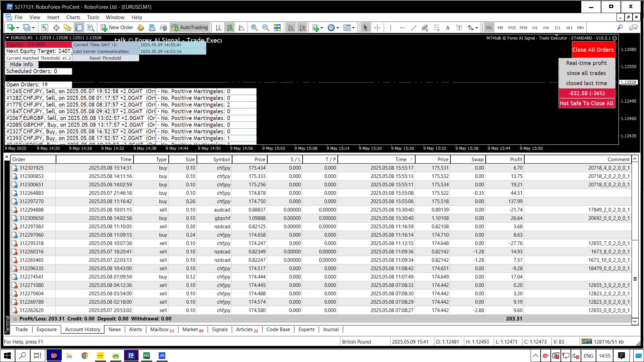Expand the Templates dropdown arrow
The height and width of the screenshot is (362, 644).
pos(353,28)
